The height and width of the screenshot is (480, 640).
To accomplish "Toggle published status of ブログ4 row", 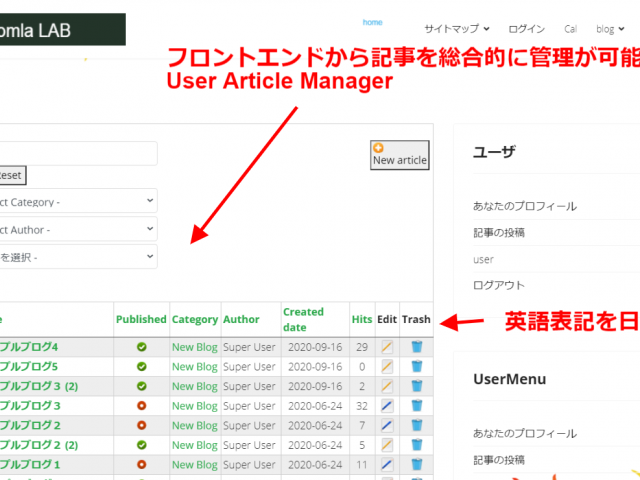I will click(x=142, y=347).
